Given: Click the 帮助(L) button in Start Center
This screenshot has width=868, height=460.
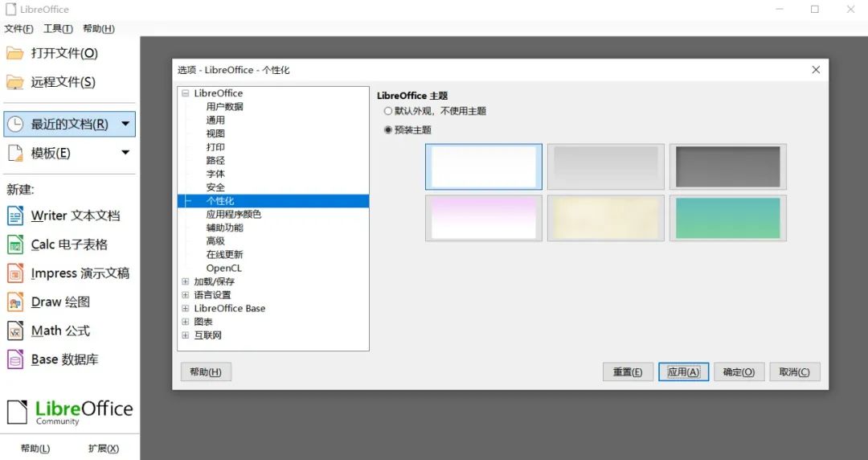Looking at the screenshot, I should [x=35, y=449].
